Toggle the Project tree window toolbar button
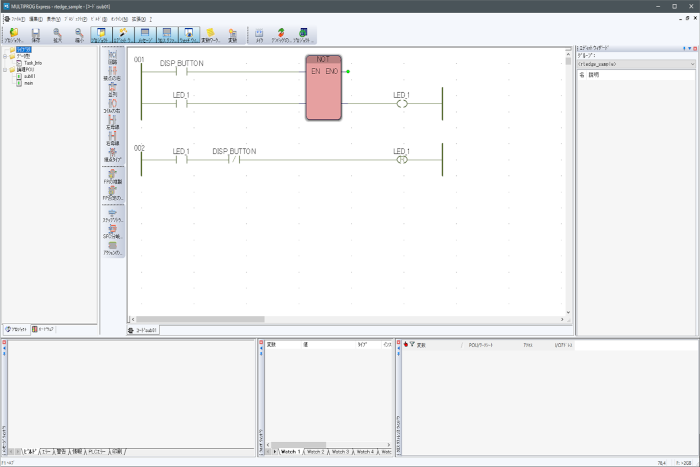 (x=101, y=35)
